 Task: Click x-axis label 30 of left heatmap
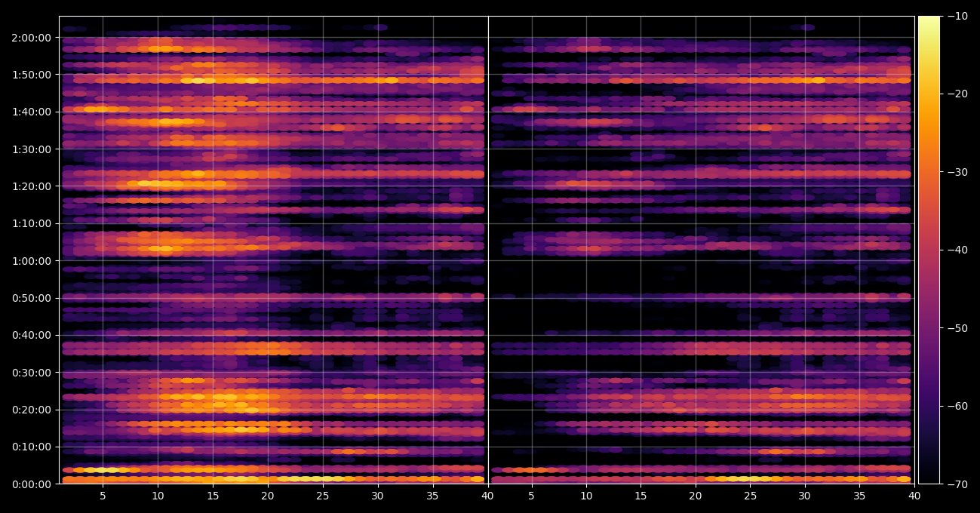coord(377,496)
